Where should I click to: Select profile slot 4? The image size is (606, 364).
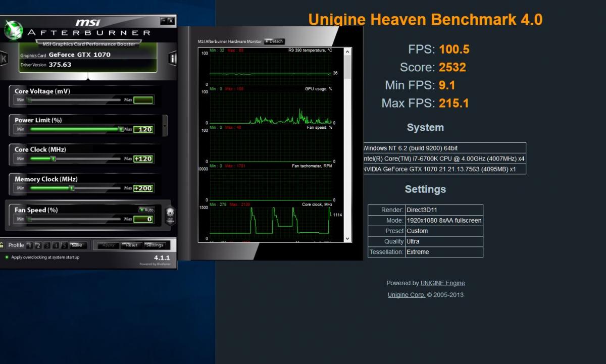coord(55,245)
